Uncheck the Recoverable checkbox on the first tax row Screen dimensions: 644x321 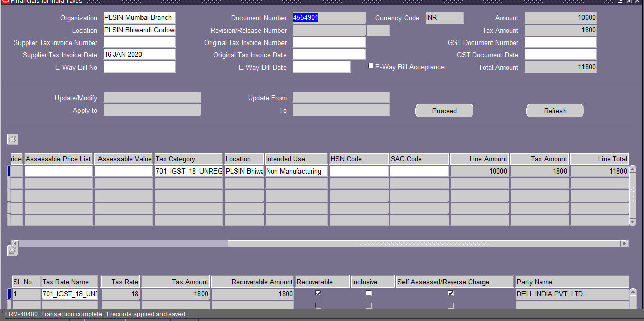[318, 293]
